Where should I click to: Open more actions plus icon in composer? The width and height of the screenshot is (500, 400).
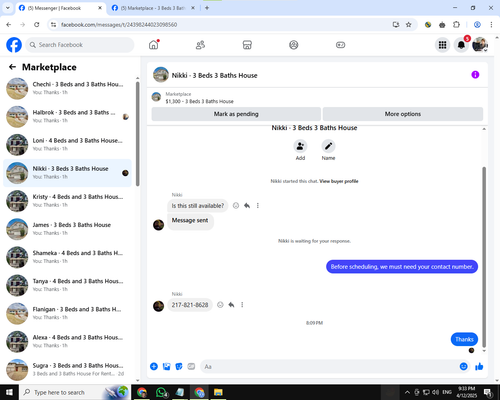(x=154, y=367)
